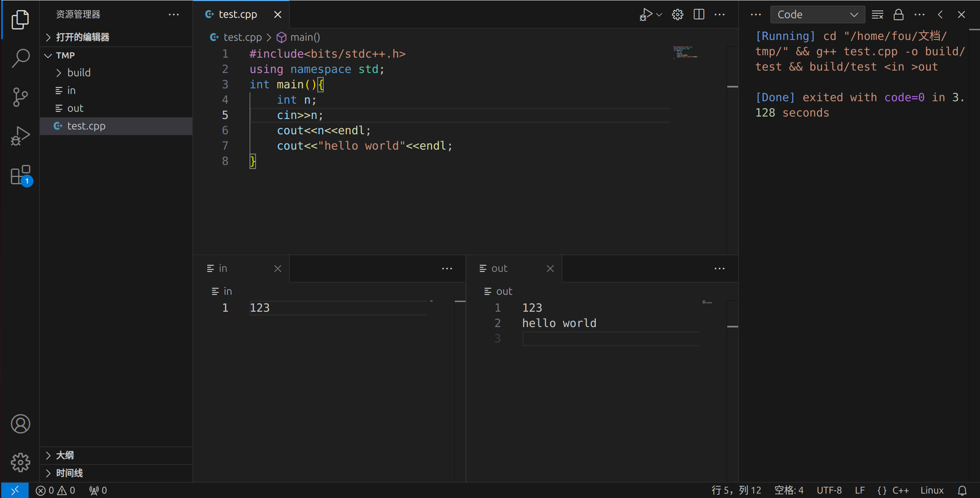Click the C++ language mode button
The height and width of the screenshot is (498, 980).
(x=900, y=490)
